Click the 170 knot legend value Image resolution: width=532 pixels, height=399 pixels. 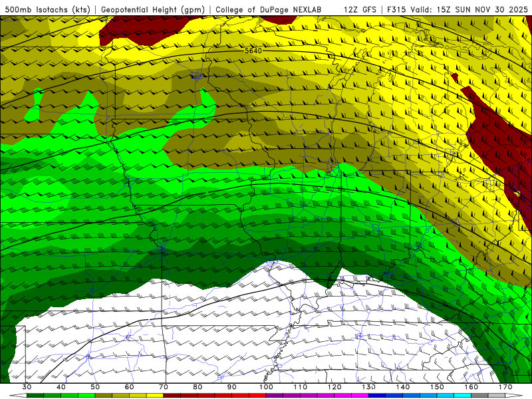(x=505, y=387)
